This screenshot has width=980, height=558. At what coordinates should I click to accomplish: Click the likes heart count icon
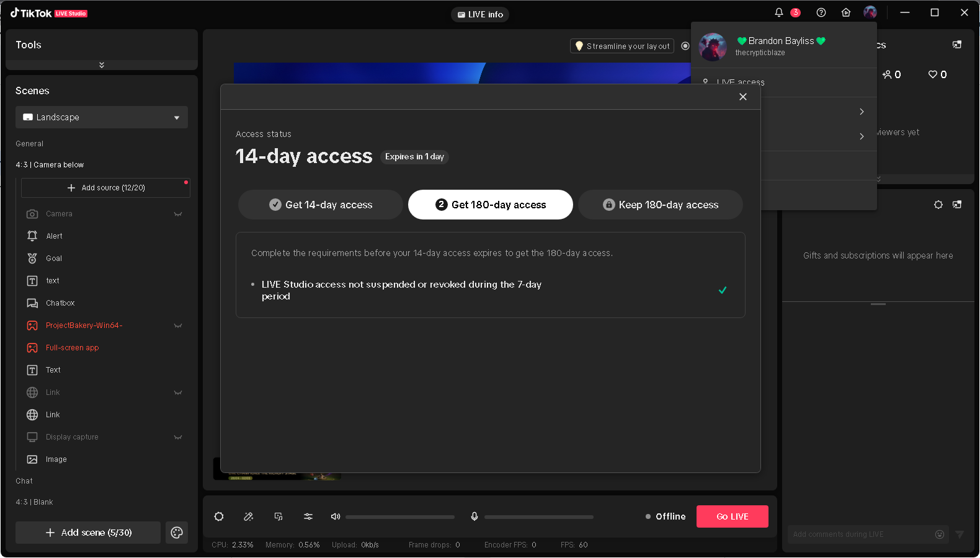(933, 74)
